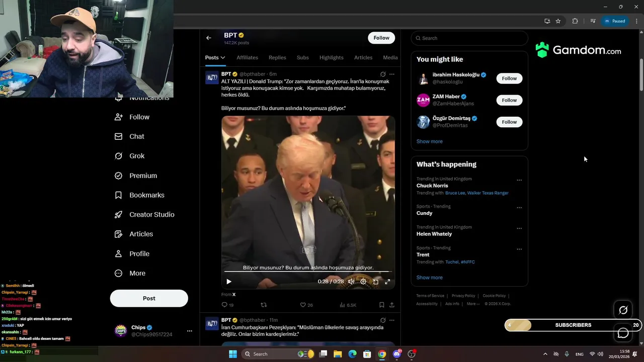The width and height of the screenshot is (644, 362).
Task: Expand the footer More link
Action: coord(472,304)
